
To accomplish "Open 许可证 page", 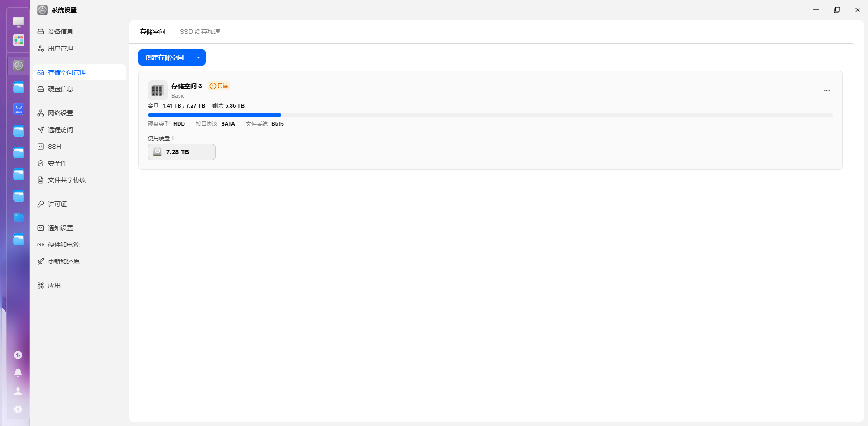I will click(x=80, y=204).
